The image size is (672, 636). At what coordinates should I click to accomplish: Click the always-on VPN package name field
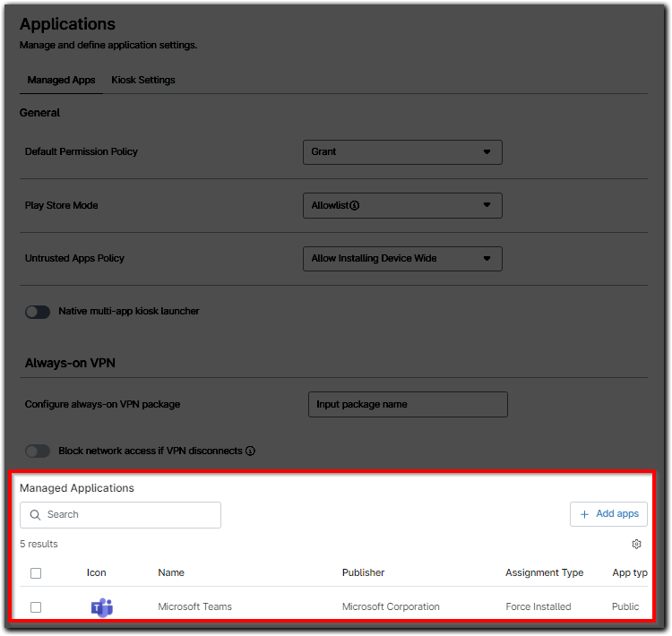coord(408,404)
